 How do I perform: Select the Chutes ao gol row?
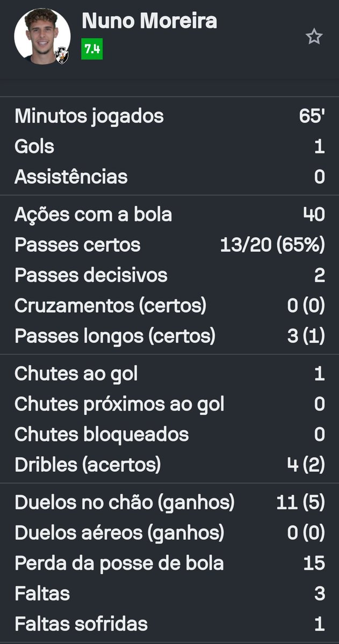click(x=169, y=374)
